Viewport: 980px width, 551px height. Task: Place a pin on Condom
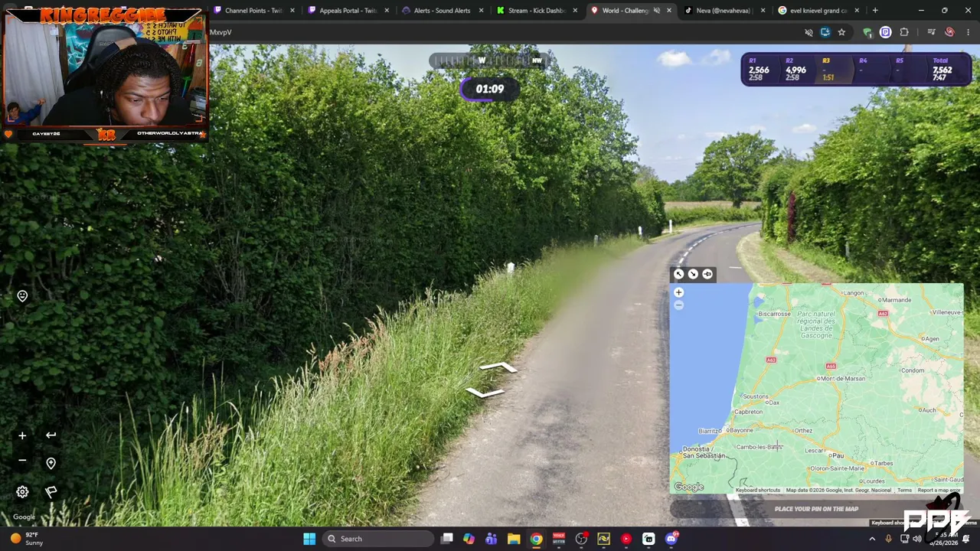913,370
